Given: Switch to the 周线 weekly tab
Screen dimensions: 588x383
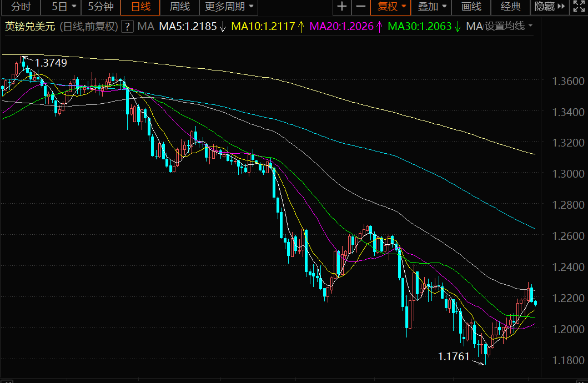Looking at the screenshot, I should click(x=180, y=7).
